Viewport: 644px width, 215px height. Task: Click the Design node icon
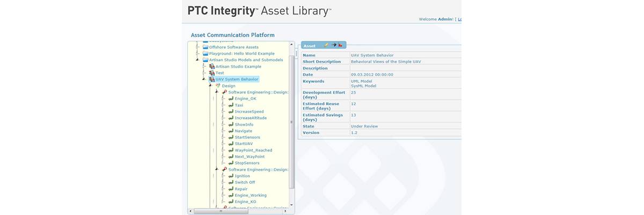pos(218,86)
